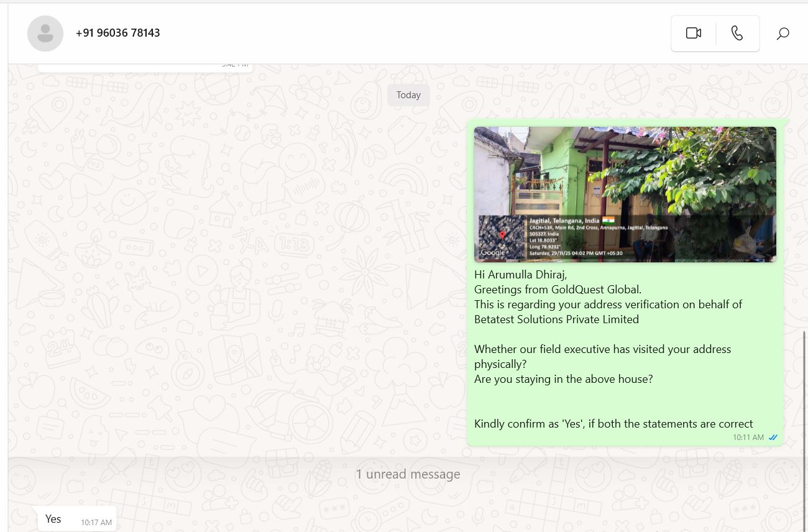This screenshot has height=532, width=808.
Task: Click the 10:11 AM sent message timestamp
Action: [748, 438]
